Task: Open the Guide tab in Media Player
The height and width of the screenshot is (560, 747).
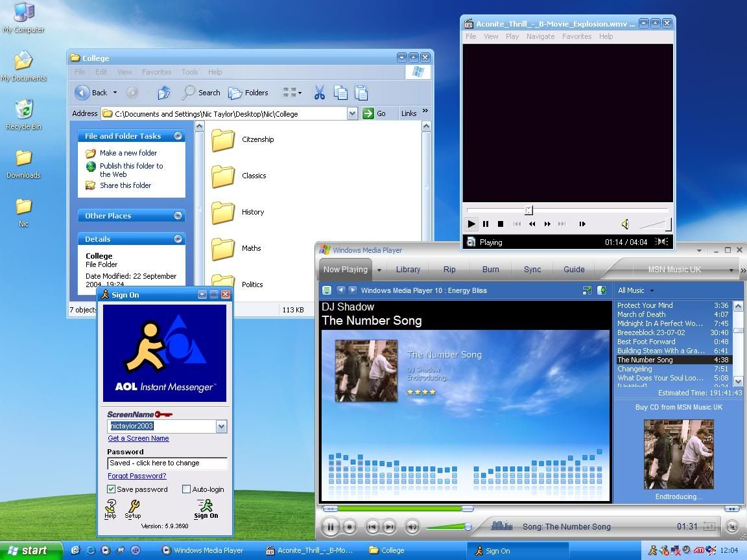Action: 574,269
